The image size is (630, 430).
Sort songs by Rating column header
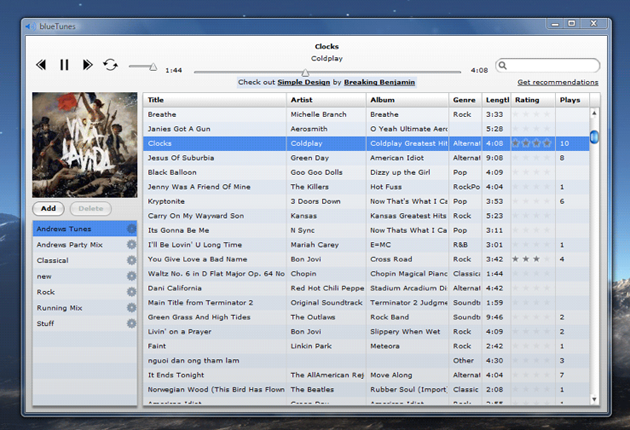point(527,100)
